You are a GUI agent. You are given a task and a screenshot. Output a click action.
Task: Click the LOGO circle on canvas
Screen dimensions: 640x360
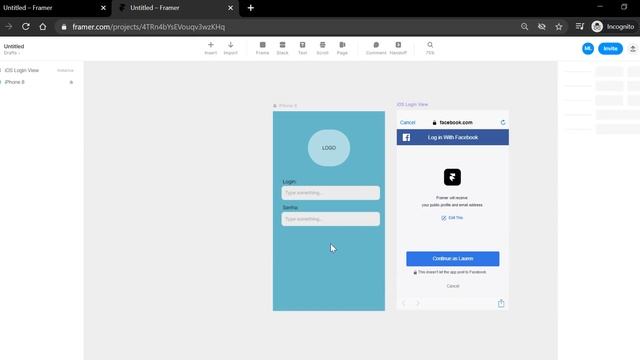pos(329,148)
